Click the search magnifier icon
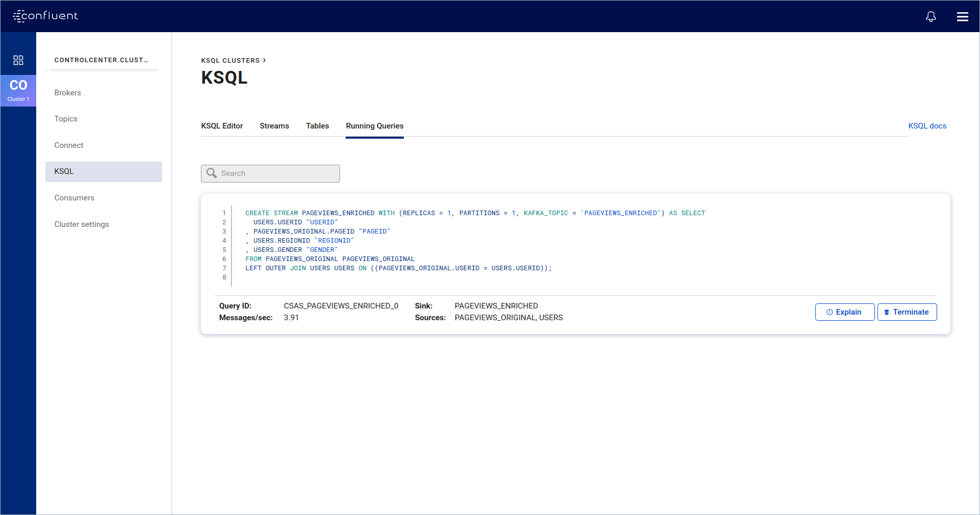The width and height of the screenshot is (980, 515). pos(212,173)
